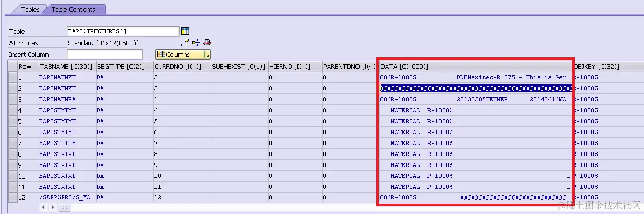Open the Columns... button
Viewport: 644px width, 214px height.
[x=180, y=54]
